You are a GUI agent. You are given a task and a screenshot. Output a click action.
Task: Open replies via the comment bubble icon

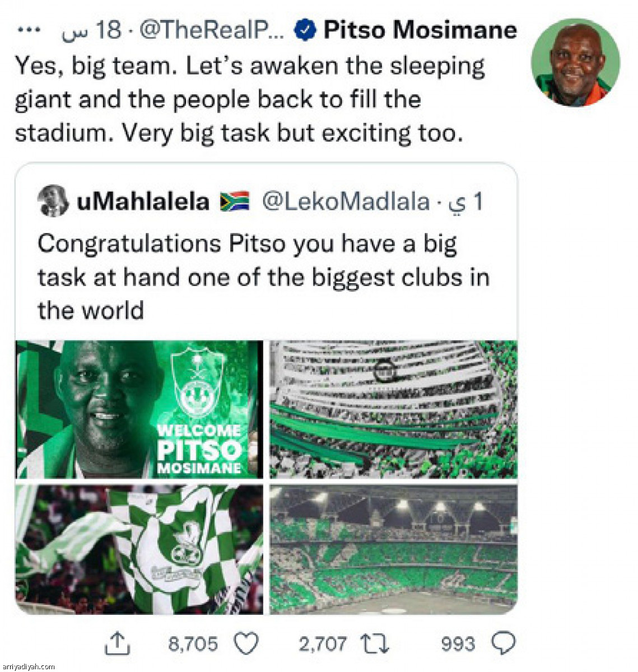coord(502,643)
